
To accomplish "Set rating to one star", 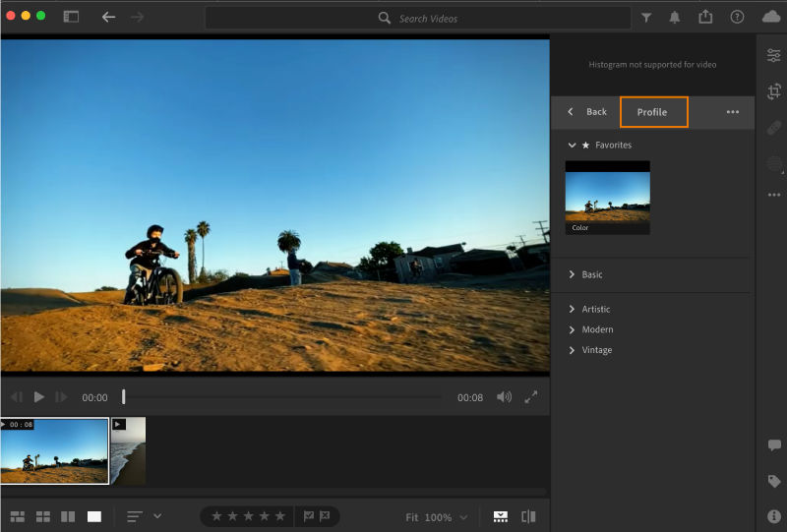I will tap(216, 516).
